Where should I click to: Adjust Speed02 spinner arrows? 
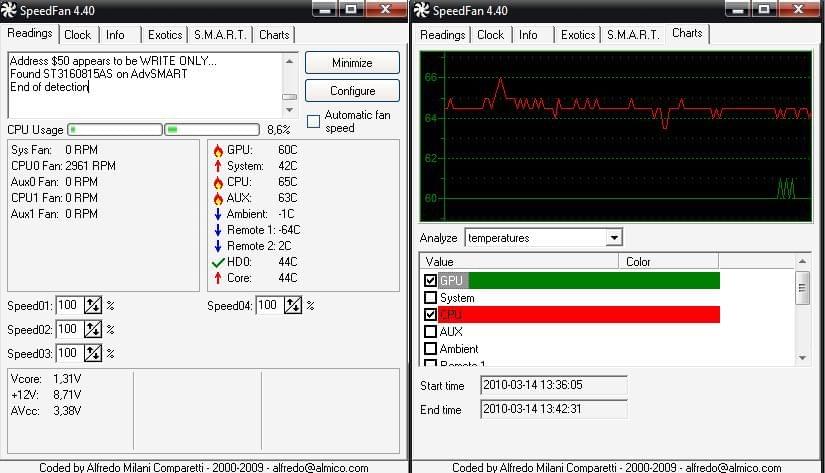(x=93, y=329)
